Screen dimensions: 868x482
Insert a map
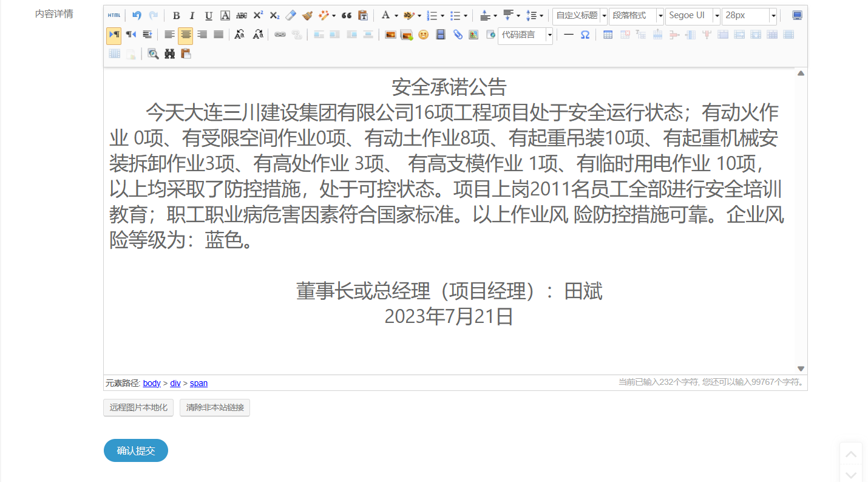tap(474, 35)
